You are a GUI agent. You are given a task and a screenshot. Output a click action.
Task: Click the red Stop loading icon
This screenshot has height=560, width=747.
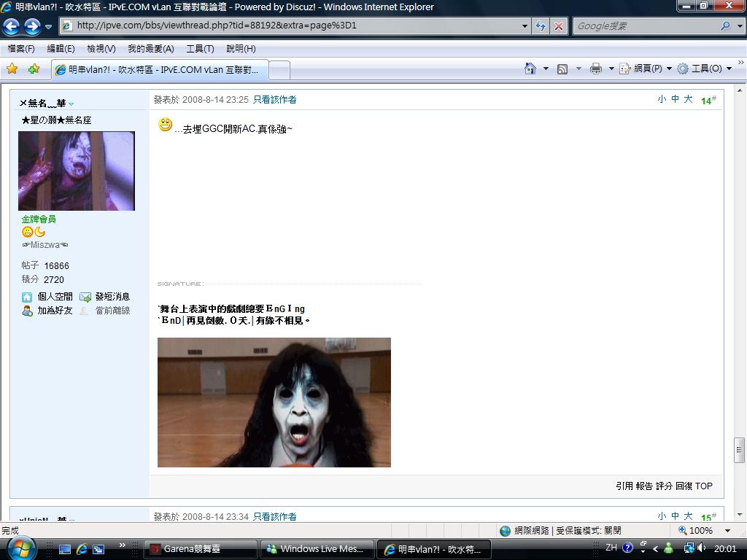click(x=558, y=26)
